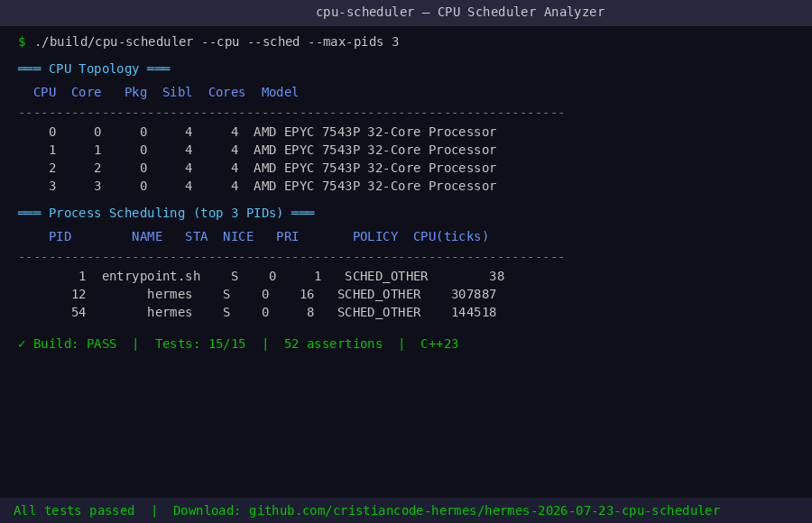The height and width of the screenshot is (523, 812).
Task: Click the tick count '38'
Action: [x=496, y=277]
